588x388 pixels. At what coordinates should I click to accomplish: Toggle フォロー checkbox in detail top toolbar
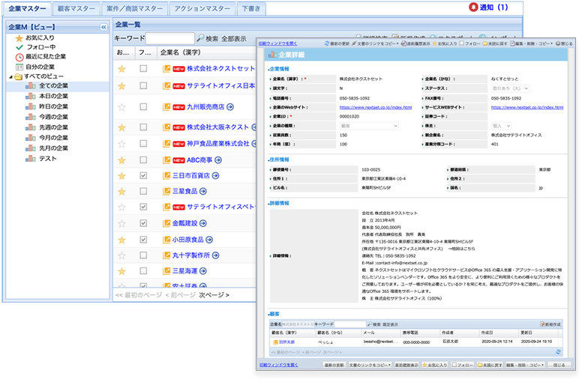coord(462,43)
